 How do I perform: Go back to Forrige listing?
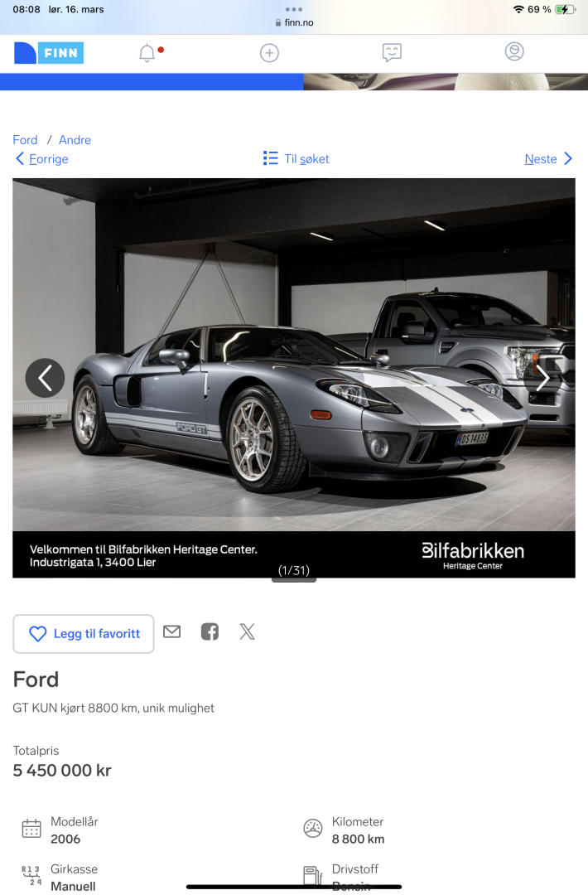pos(41,158)
